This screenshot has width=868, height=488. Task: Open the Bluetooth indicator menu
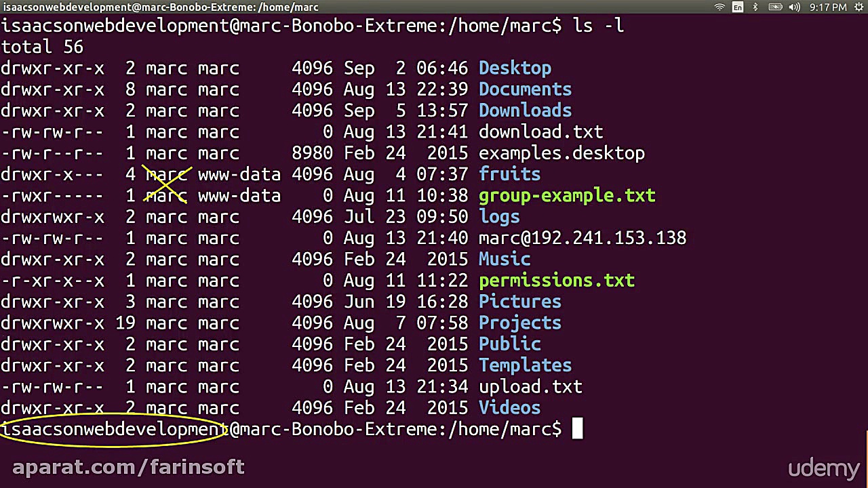point(755,7)
